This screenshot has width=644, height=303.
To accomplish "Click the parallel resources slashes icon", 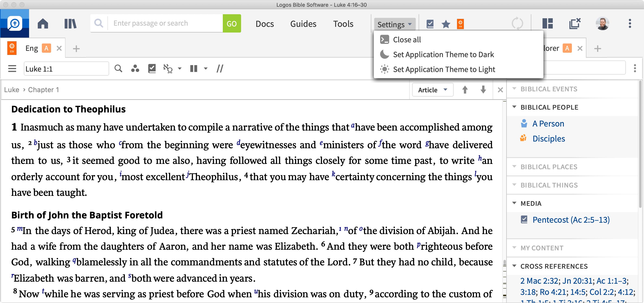I will pos(220,69).
